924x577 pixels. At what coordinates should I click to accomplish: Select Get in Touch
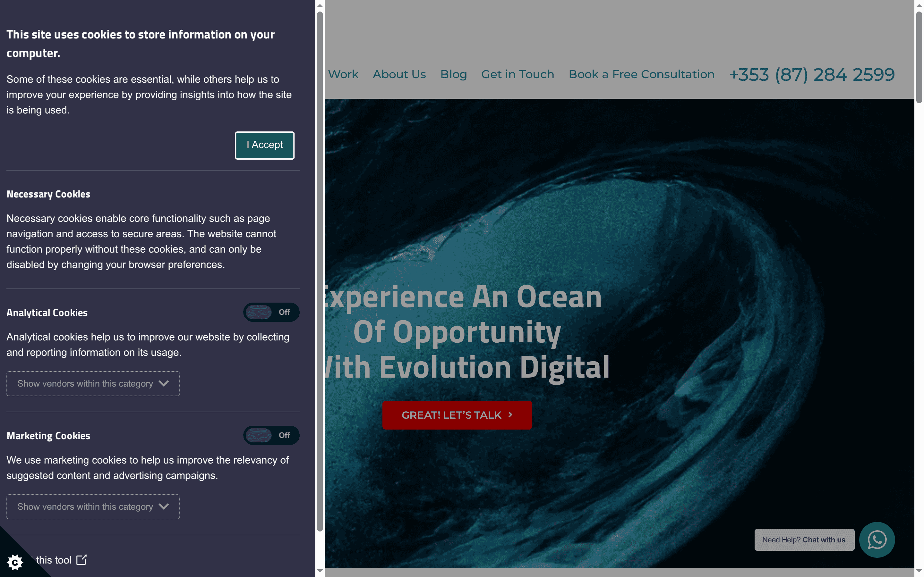pyautogui.click(x=518, y=74)
